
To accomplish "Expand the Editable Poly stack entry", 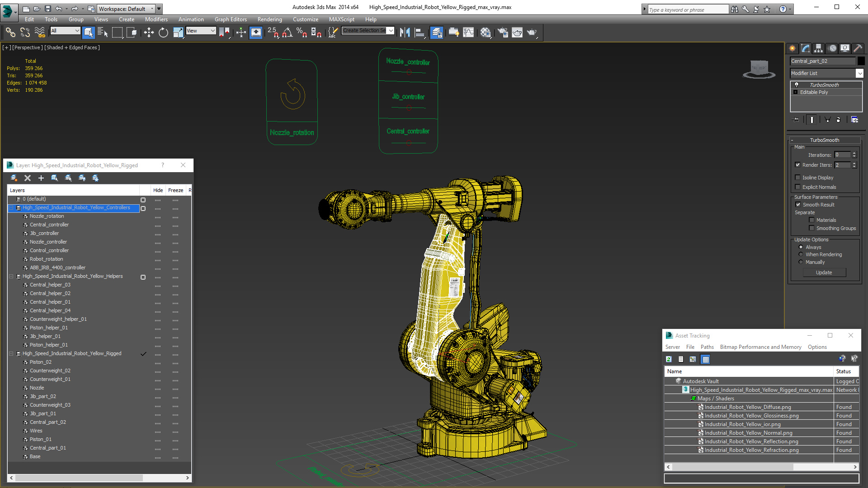I will (x=795, y=92).
